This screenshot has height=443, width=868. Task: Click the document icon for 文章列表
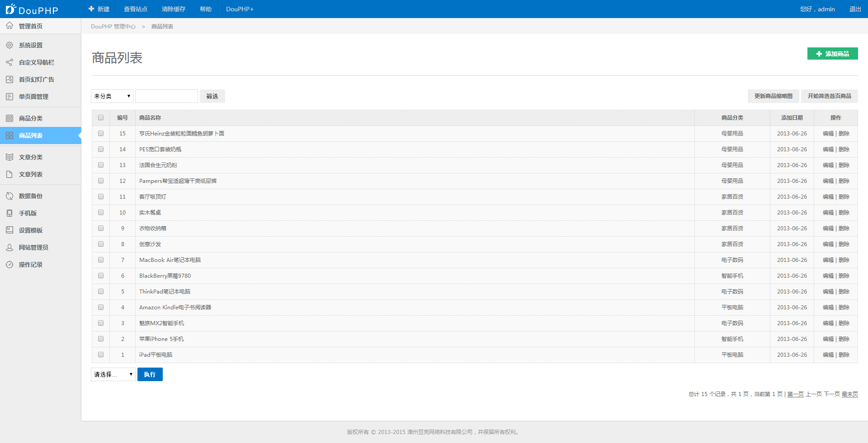point(9,174)
